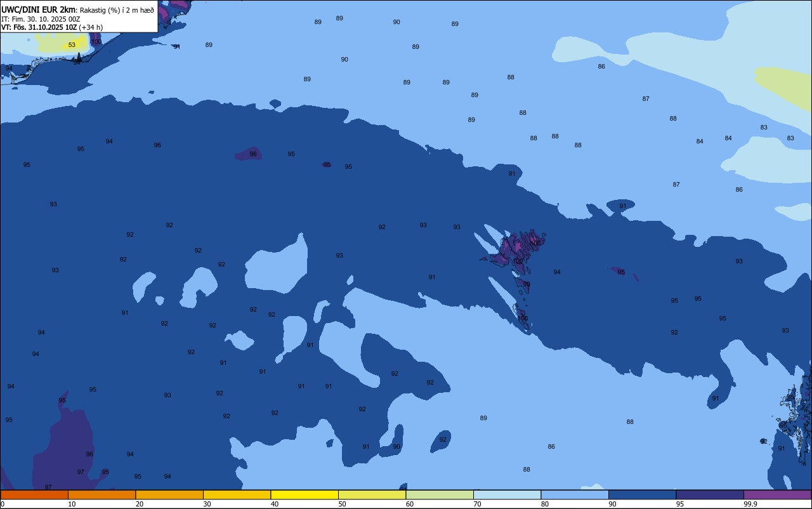Viewport: 812px width, 509px height.
Task: Choose the dark blue 90–95 legend segment
Action: click(642, 494)
